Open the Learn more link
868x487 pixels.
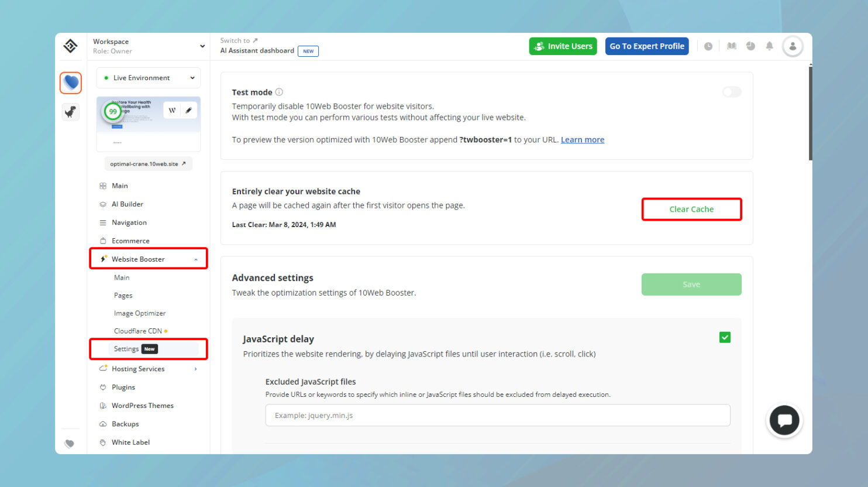[x=582, y=139]
